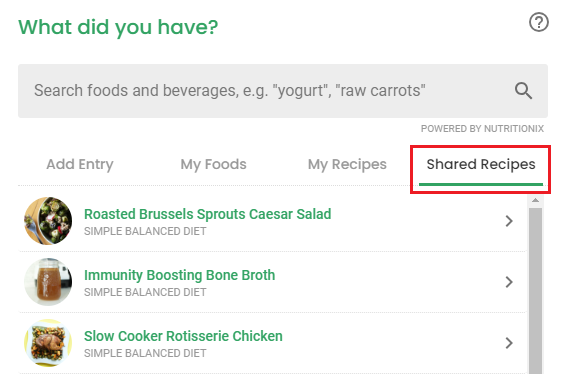The image size is (562, 374).
Task: Click the Powered by Nutritionix label
Action: coord(482,128)
